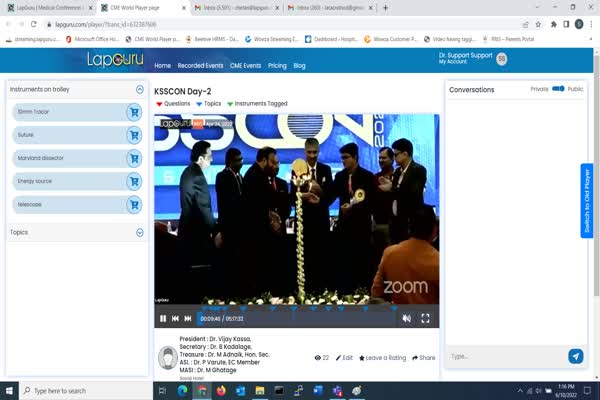Open Microsoft Word from taskbar
This screenshot has width=600, height=400.
(318, 391)
